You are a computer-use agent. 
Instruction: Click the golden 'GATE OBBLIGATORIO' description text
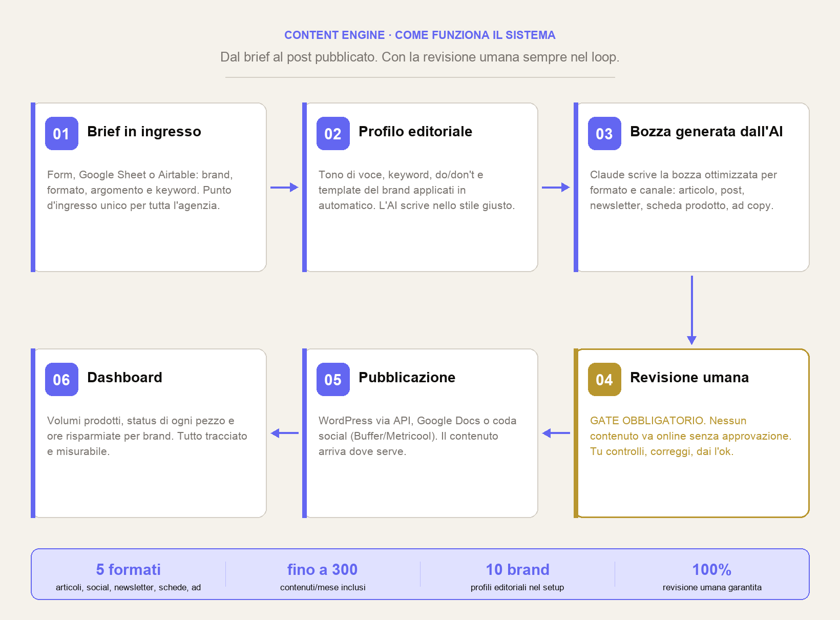coord(690,436)
